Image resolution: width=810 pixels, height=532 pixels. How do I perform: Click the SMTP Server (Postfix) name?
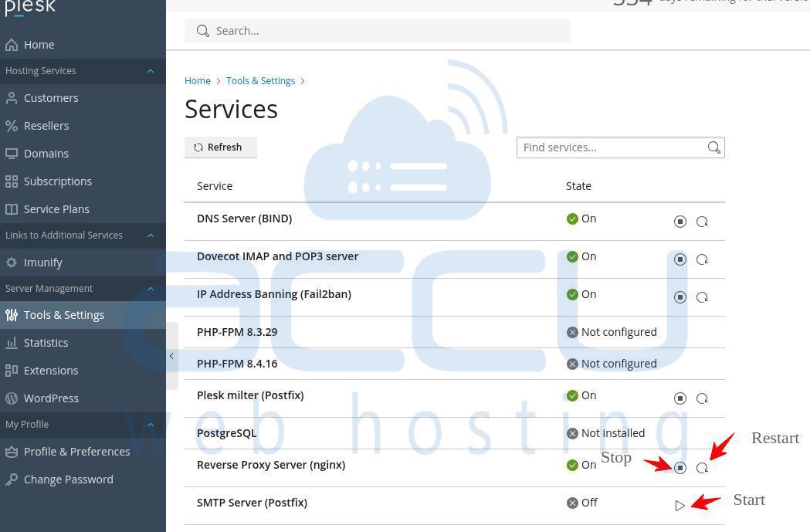click(x=252, y=503)
